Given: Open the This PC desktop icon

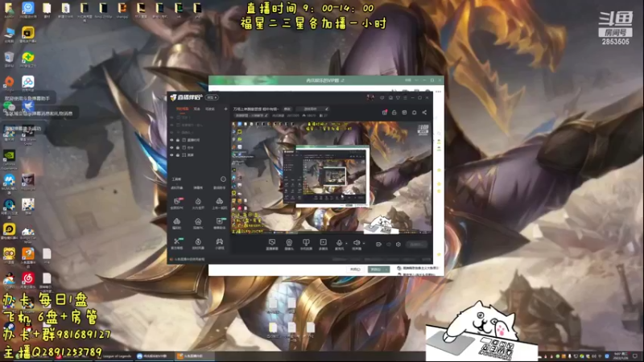Looking at the screenshot, I should (x=9, y=32).
